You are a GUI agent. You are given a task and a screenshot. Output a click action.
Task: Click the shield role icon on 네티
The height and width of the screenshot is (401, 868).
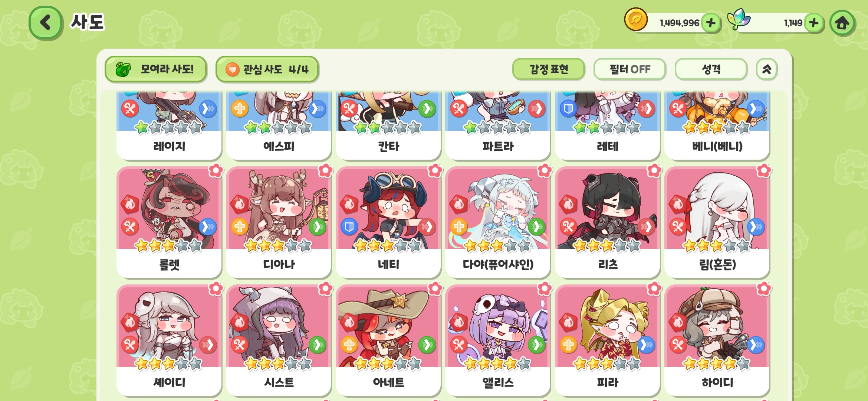pos(349,227)
